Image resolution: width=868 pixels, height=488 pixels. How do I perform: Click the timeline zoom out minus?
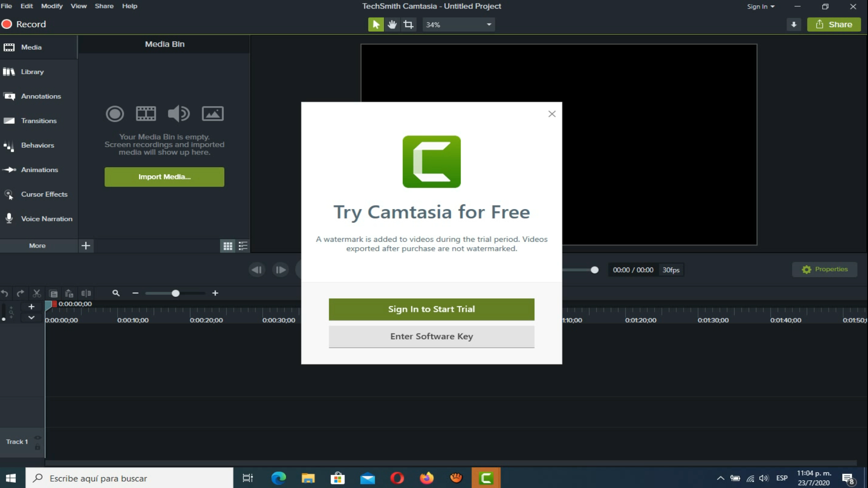(135, 293)
